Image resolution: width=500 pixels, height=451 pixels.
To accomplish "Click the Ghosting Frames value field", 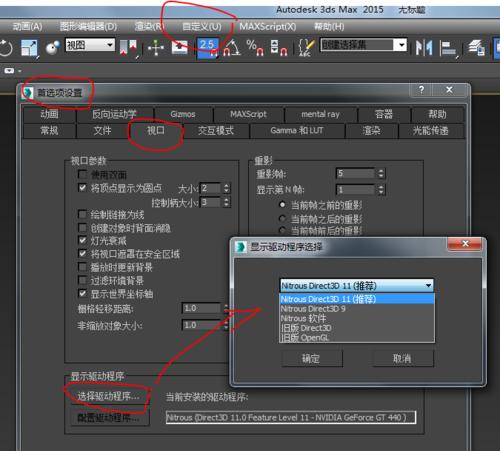I will [356, 173].
